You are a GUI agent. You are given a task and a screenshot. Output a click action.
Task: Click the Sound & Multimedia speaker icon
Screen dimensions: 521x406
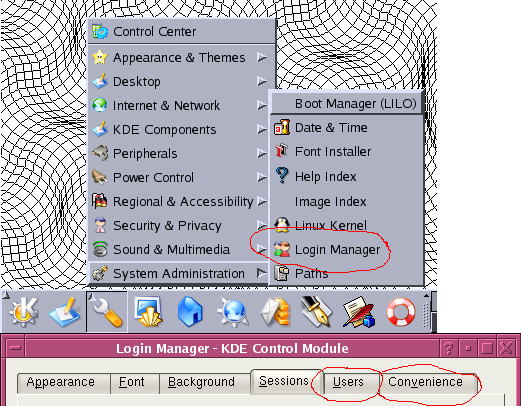[100, 249]
